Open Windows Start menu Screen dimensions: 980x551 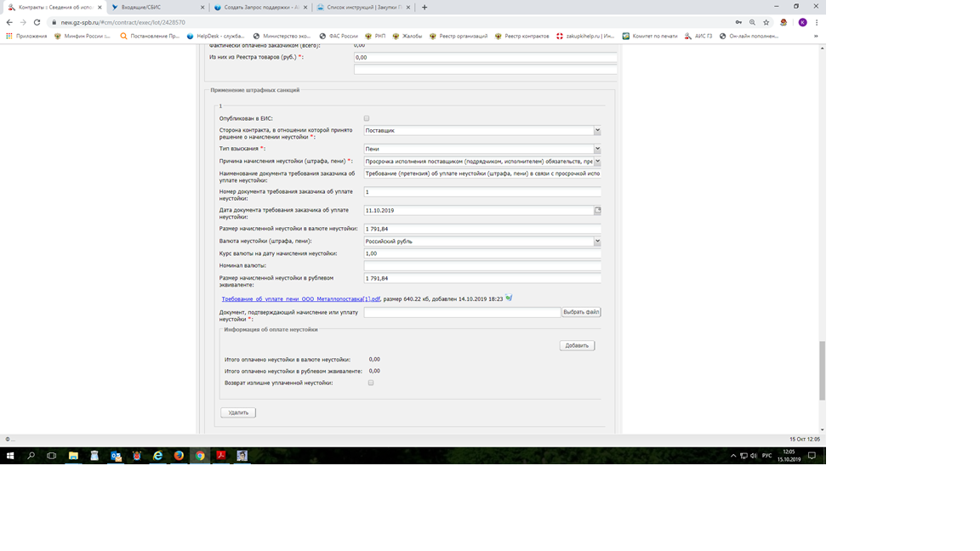10,456
